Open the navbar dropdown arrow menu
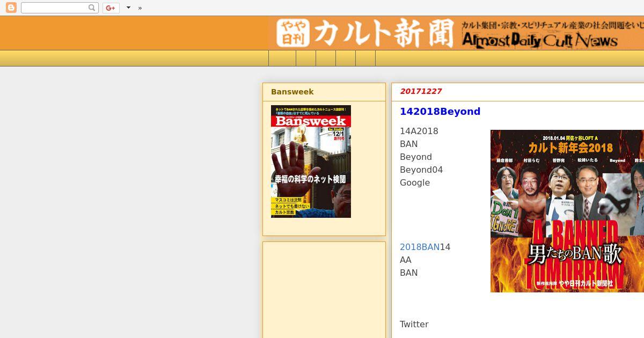The image size is (644, 338). (128, 8)
